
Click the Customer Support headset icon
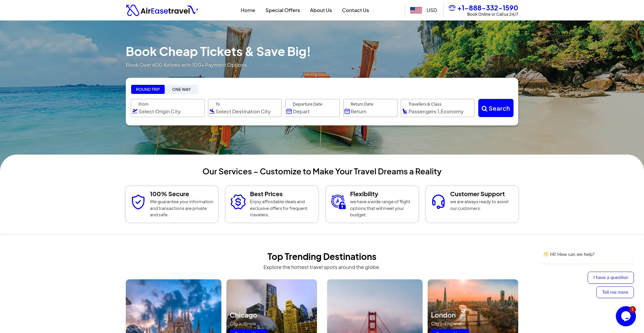coord(438,202)
